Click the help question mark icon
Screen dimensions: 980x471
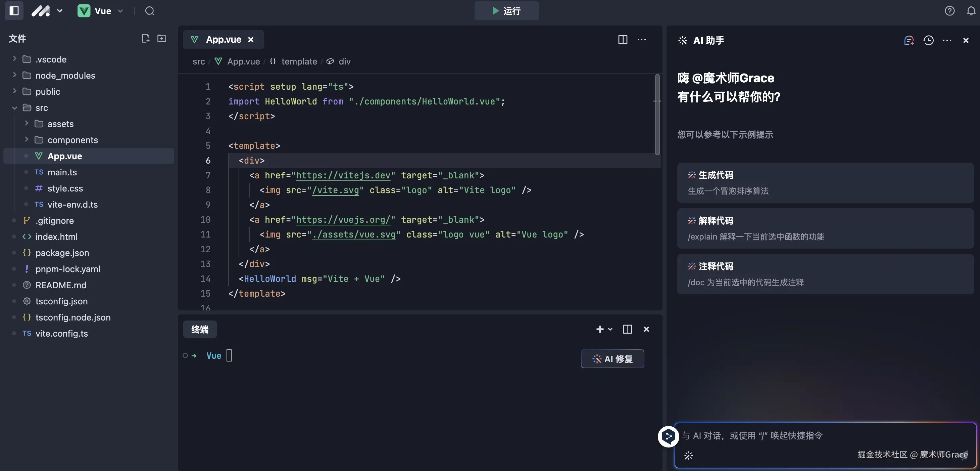(949, 11)
